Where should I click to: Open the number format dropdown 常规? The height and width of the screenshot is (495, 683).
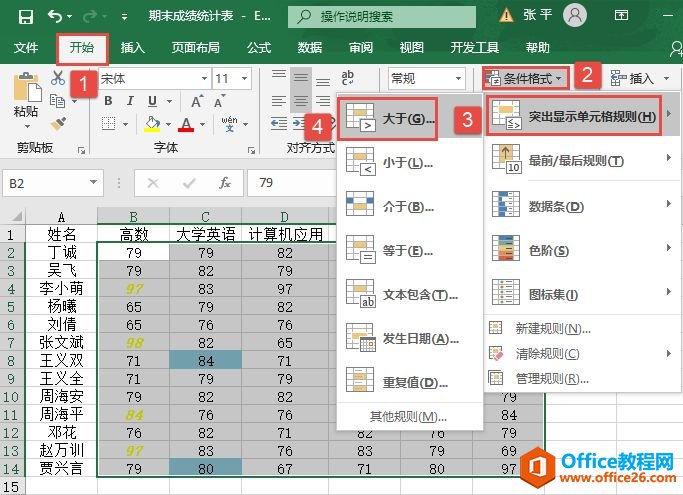tap(458, 79)
